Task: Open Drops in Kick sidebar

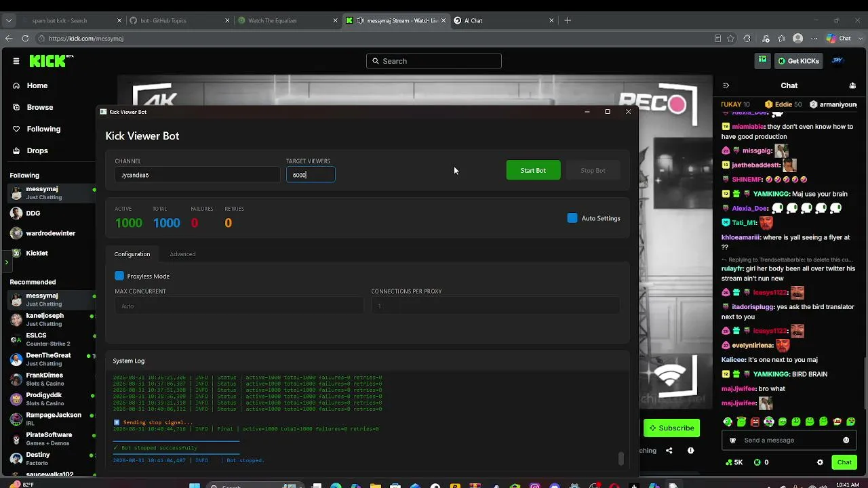Action: click(x=30, y=150)
